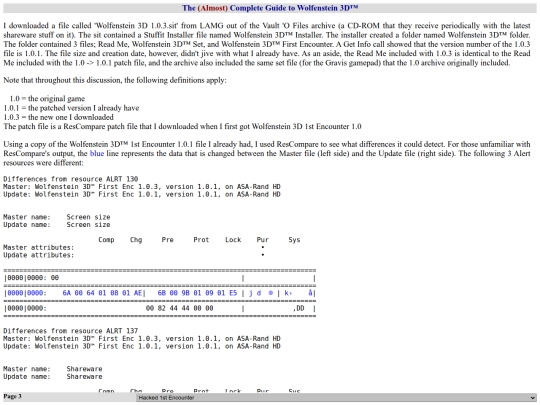Click the 'Lock' column header in ALRT 130 table

[233, 240]
